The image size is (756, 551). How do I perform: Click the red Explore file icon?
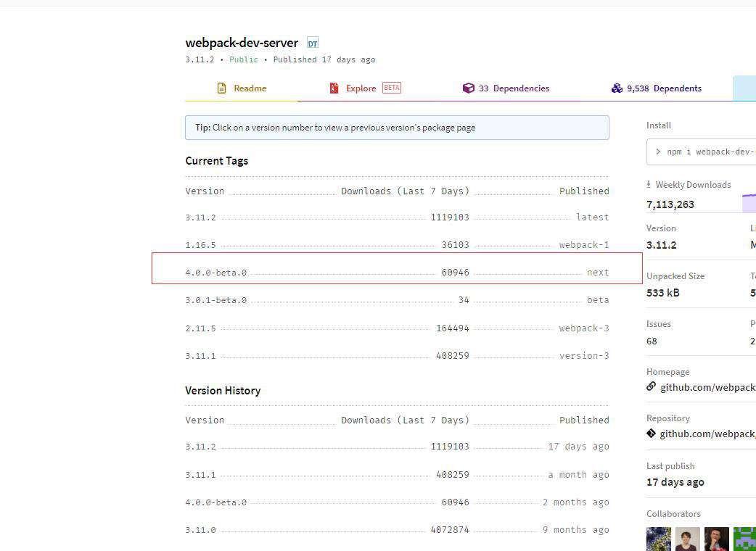coord(334,88)
